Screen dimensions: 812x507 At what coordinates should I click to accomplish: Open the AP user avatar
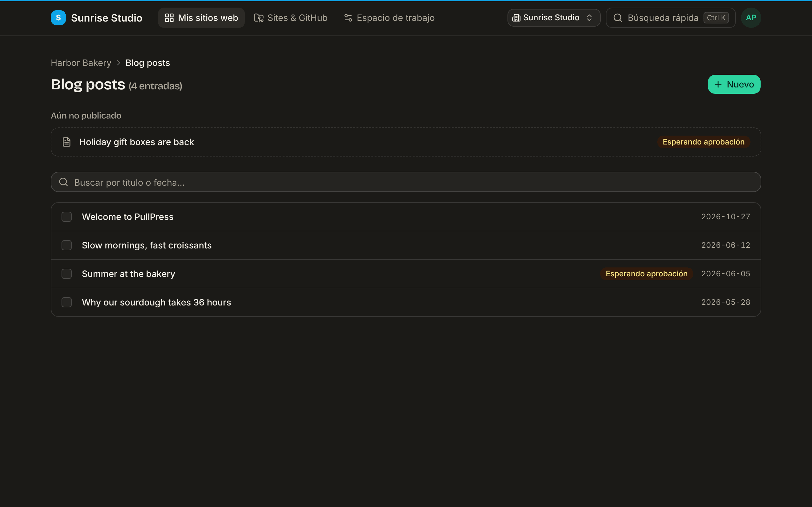[751, 18]
